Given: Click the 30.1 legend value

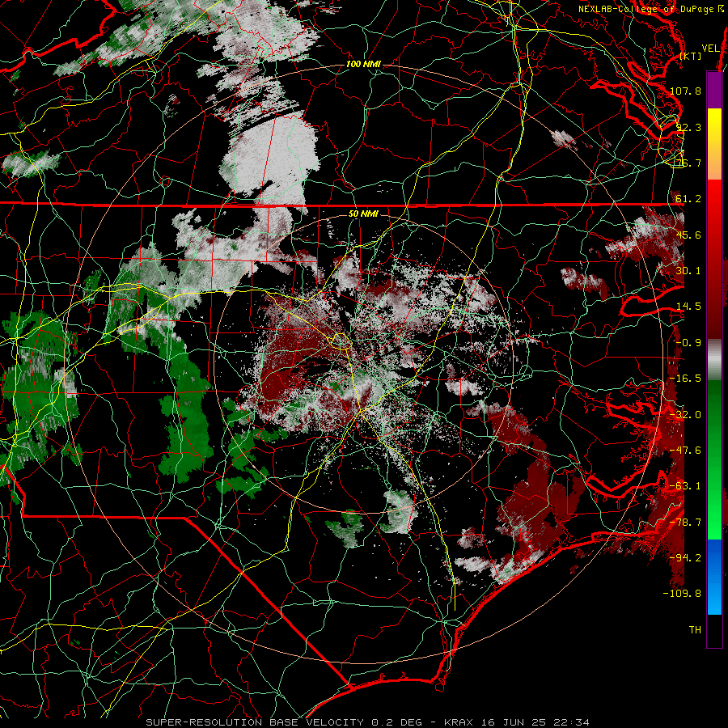Looking at the screenshot, I should pos(688,271).
